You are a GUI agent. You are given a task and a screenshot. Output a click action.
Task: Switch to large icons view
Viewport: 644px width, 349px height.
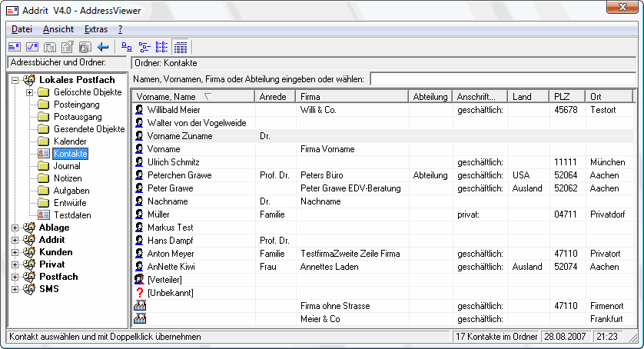[x=127, y=47]
